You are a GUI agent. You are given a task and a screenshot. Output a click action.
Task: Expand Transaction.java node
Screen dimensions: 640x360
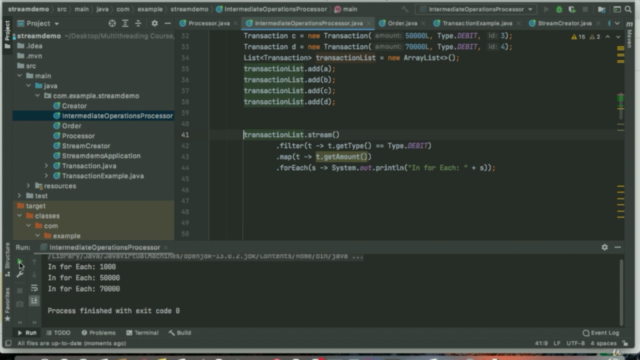[x=46, y=166]
